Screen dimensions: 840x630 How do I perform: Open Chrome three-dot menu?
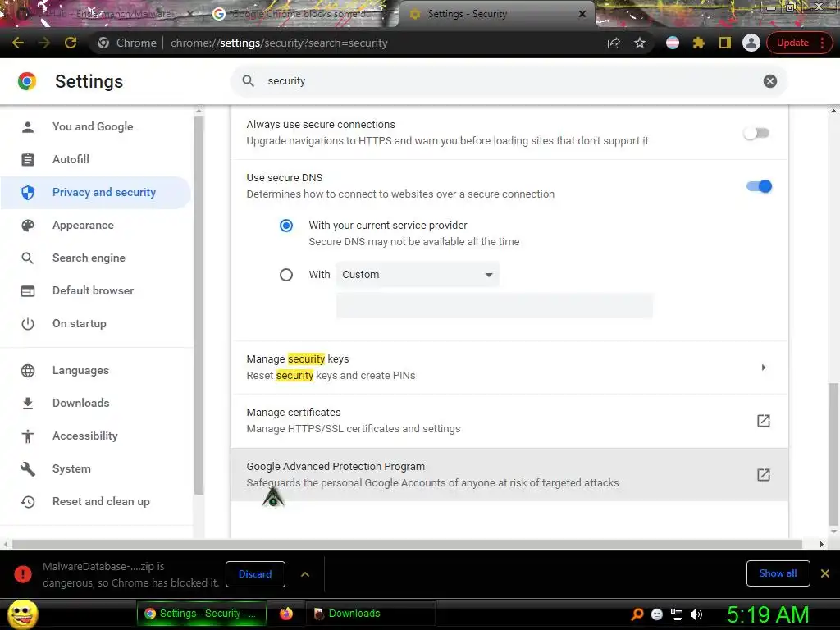click(822, 43)
